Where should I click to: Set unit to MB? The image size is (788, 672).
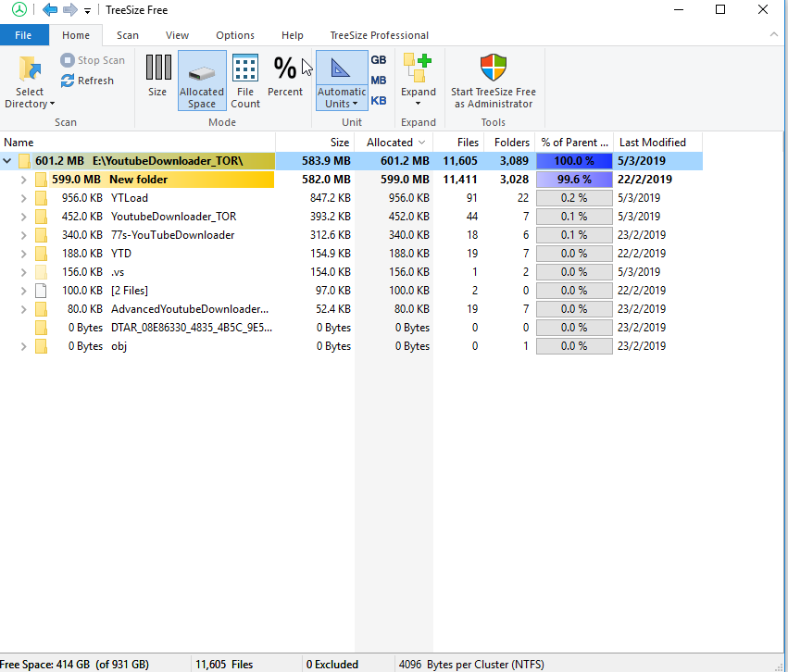click(x=379, y=81)
